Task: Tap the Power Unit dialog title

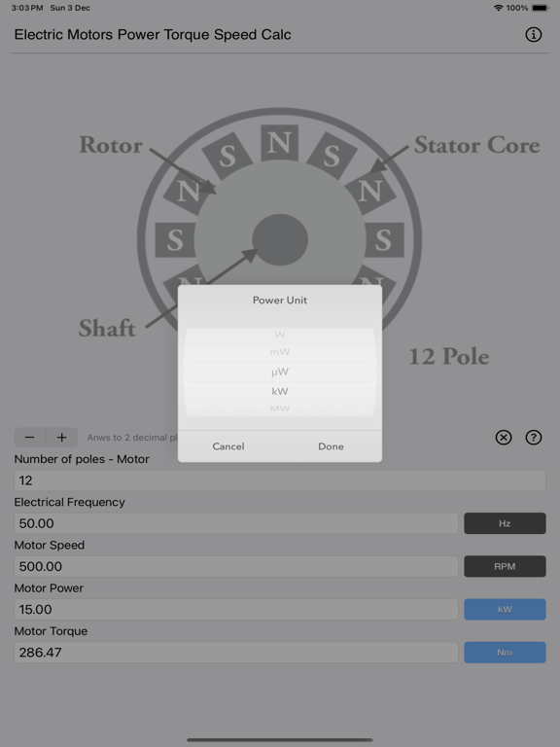Action: pyautogui.click(x=280, y=301)
